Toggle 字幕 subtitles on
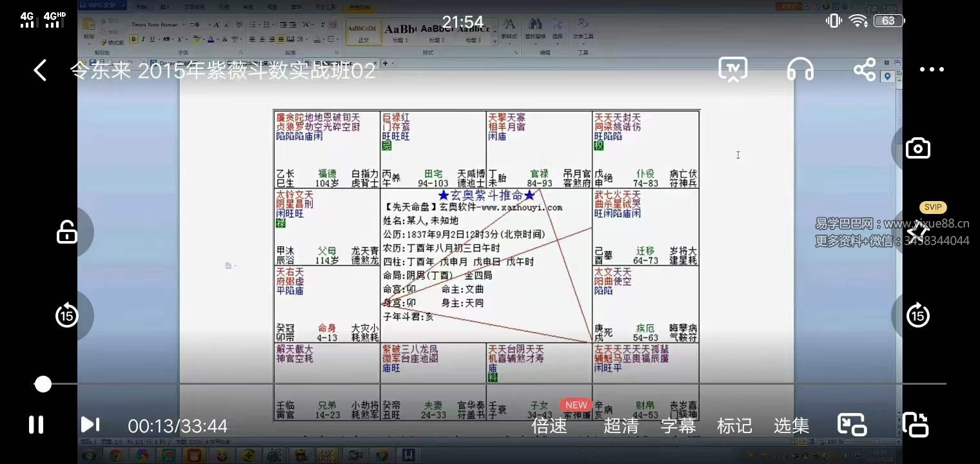Image resolution: width=980 pixels, height=464 pixels. 678,425
